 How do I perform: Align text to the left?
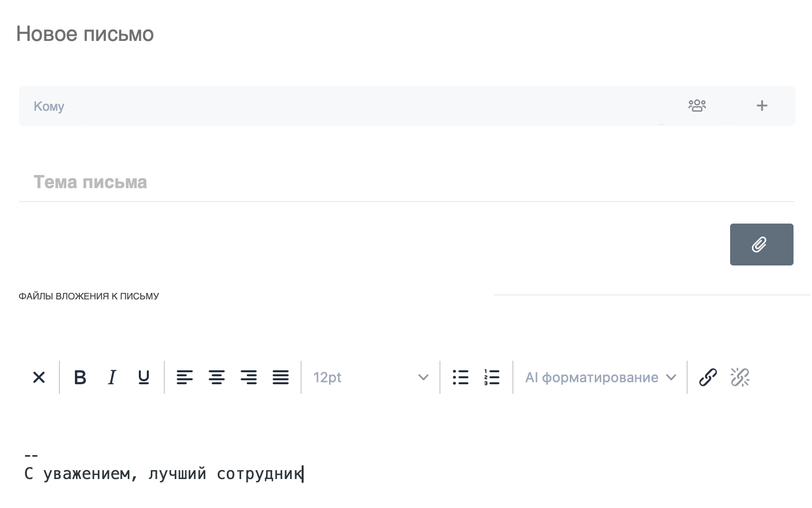click(185, 377)
